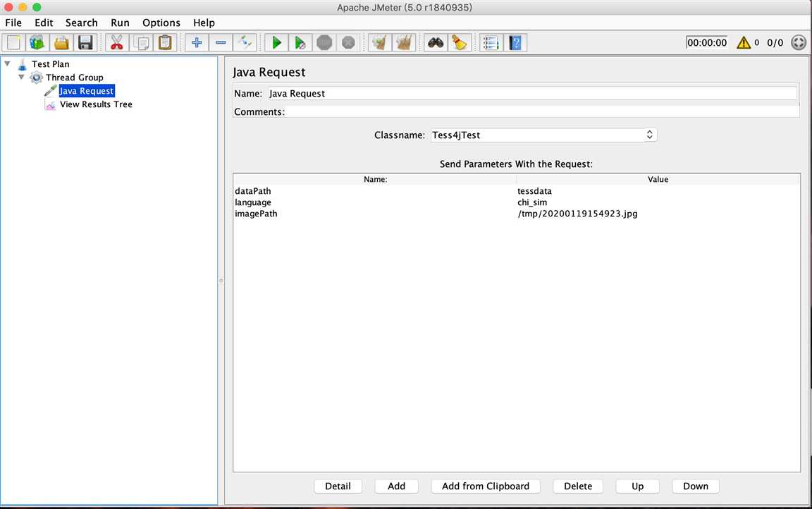
Task: Click the tessdata value cell
Action: (x=658, y=191)
